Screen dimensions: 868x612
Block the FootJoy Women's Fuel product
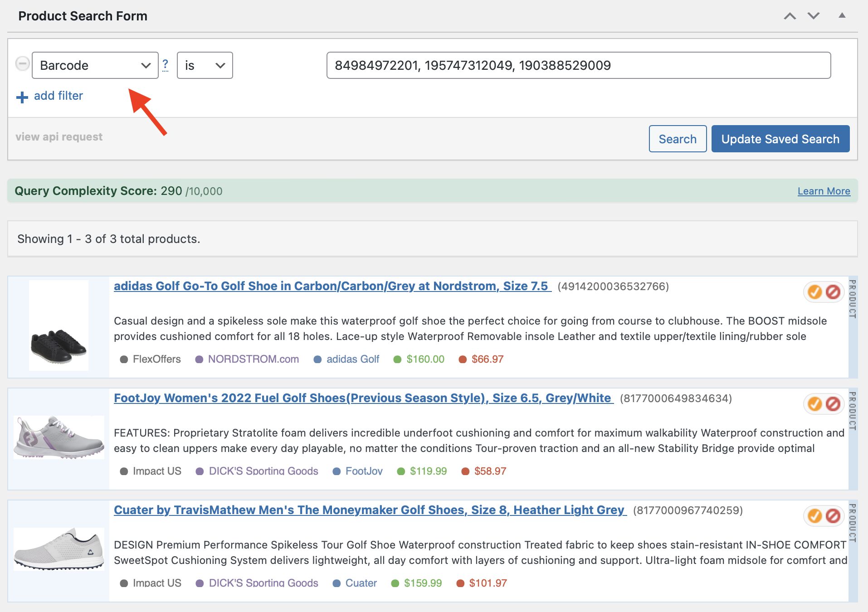(x=834, y=403)
